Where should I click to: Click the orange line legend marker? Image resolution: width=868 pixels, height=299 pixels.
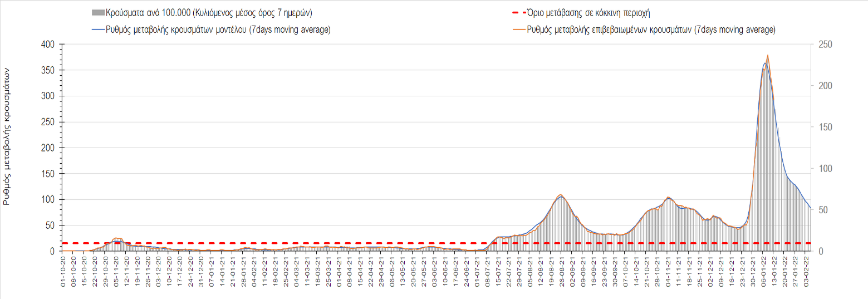coord(517,30)
